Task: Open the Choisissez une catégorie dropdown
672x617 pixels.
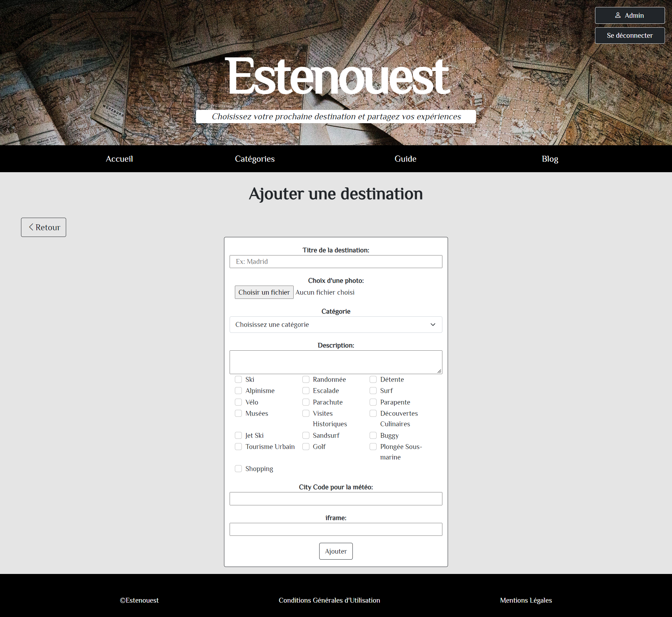Action: click(336, 324)
